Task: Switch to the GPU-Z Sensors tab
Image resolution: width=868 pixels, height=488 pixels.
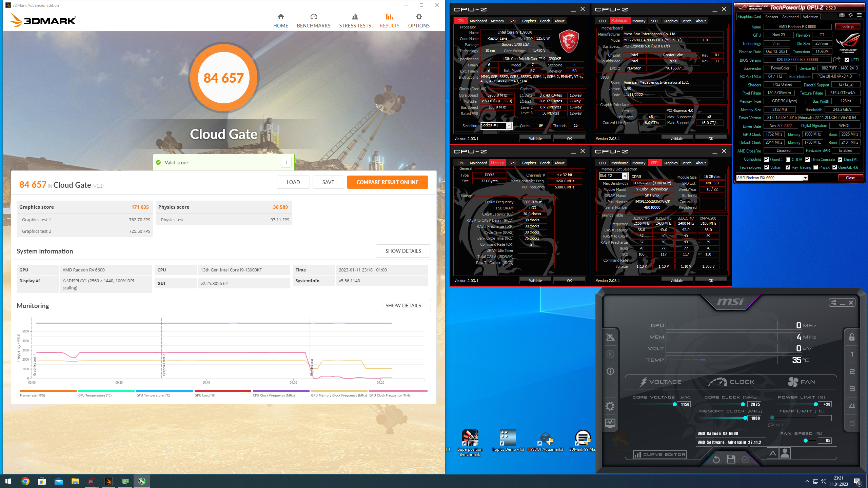Action: (x=771, y=17)
